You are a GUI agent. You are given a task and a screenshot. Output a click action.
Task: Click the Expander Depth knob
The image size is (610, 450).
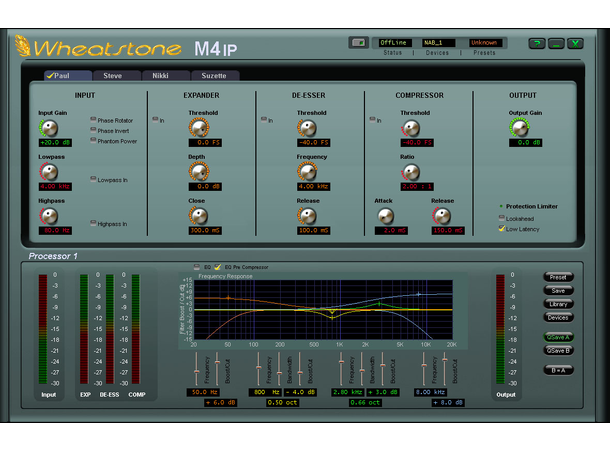199,172
